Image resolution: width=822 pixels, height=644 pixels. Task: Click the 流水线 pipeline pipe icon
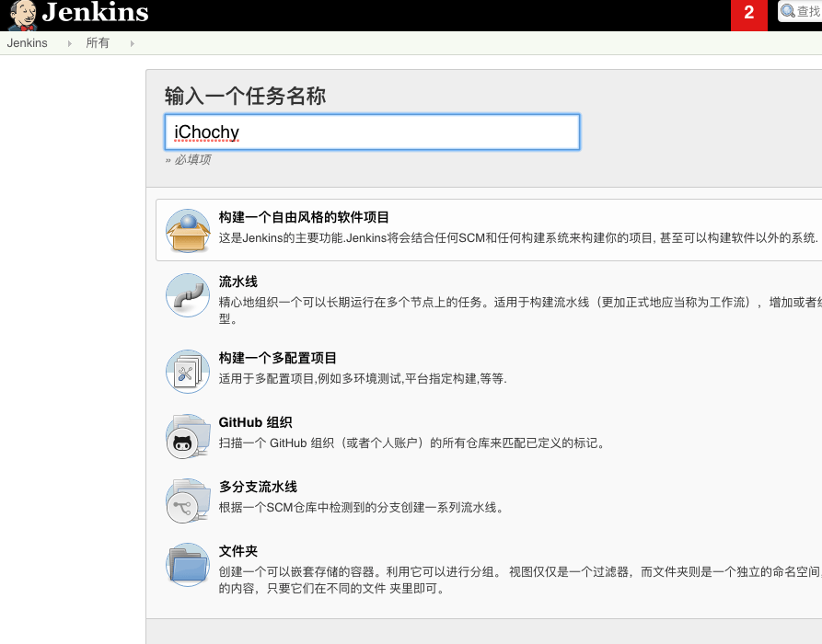pyautogui.click(x=187, y=294)
